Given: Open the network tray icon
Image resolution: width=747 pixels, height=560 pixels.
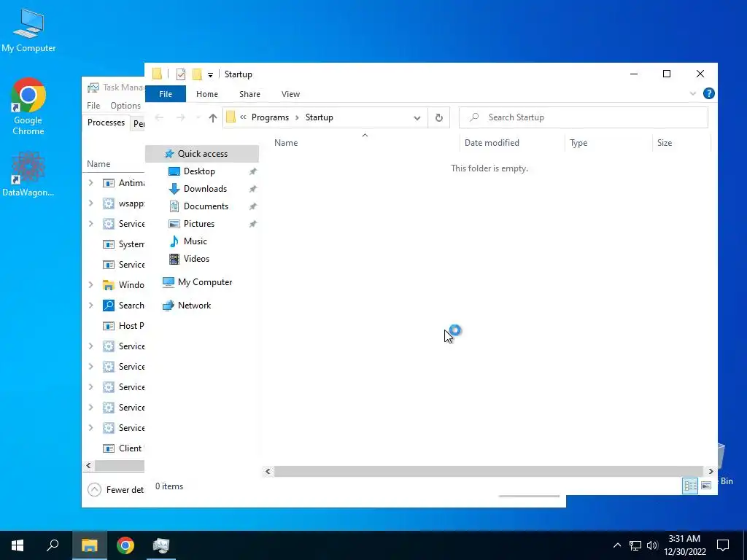Looking at the screenshot, I should (635, 545).
